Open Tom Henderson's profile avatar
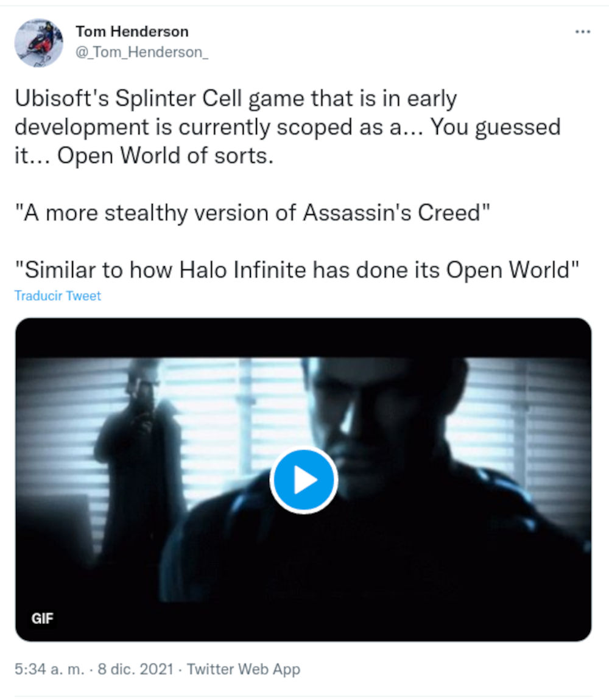609x700 pixels. [x=39, y=43]
